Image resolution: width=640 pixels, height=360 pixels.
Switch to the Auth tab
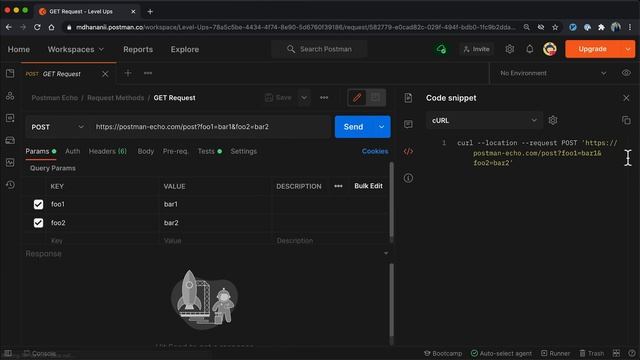click(73, 151)
